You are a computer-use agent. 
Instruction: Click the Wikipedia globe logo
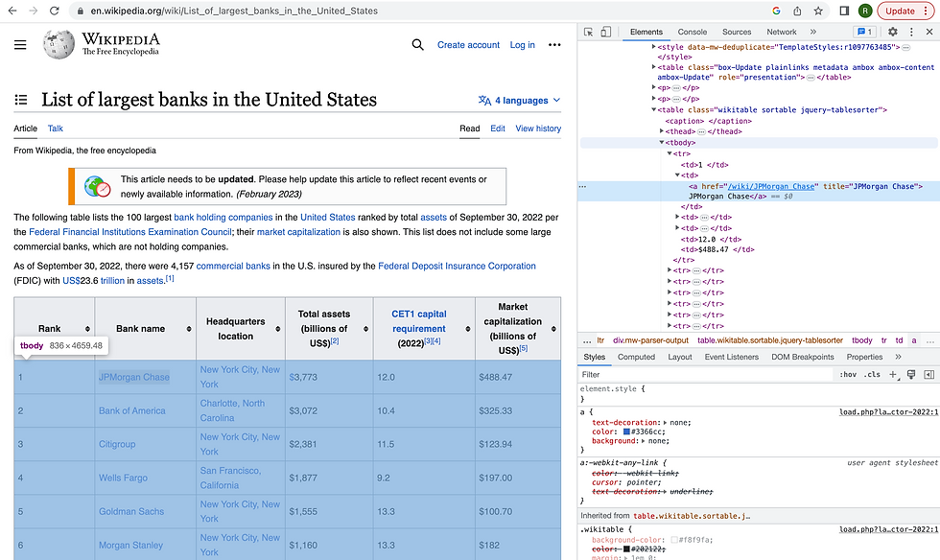coord(59,44)
